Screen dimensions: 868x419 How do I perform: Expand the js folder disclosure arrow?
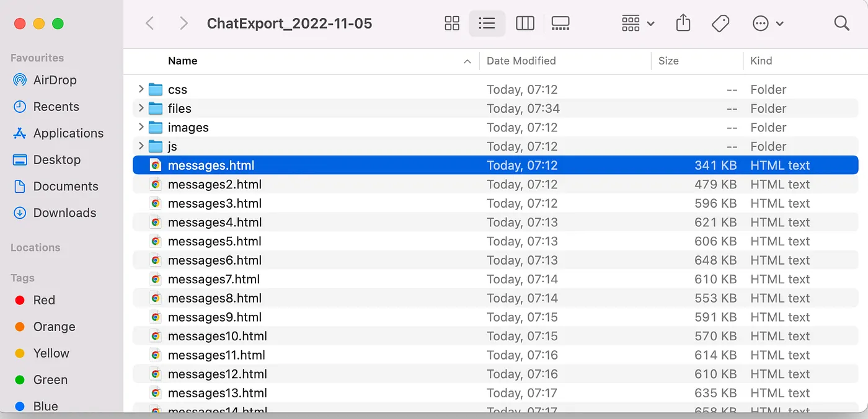tap(141, 146)
